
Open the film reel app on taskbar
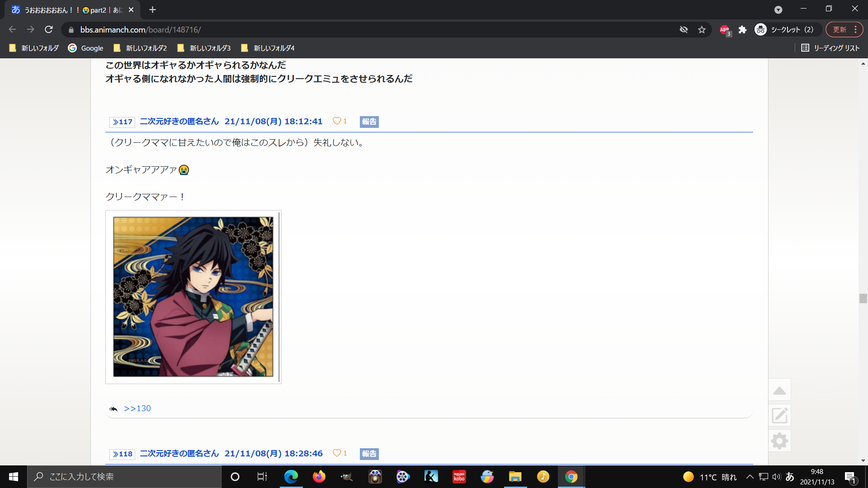[x=403, y=477]
